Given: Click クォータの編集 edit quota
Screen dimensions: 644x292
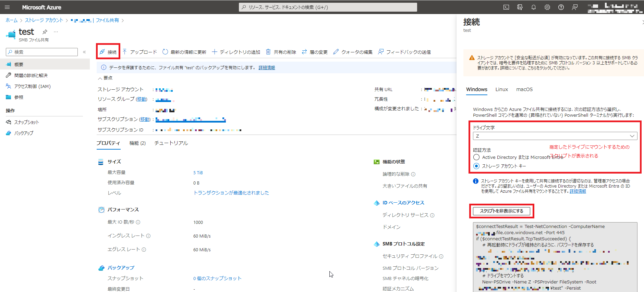Looking at the screenshot, I should point(353,52).
